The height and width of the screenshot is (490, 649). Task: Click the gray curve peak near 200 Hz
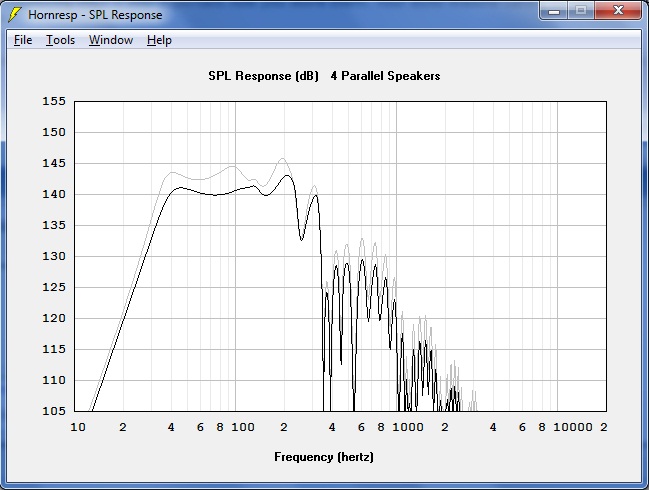[282, 159]
